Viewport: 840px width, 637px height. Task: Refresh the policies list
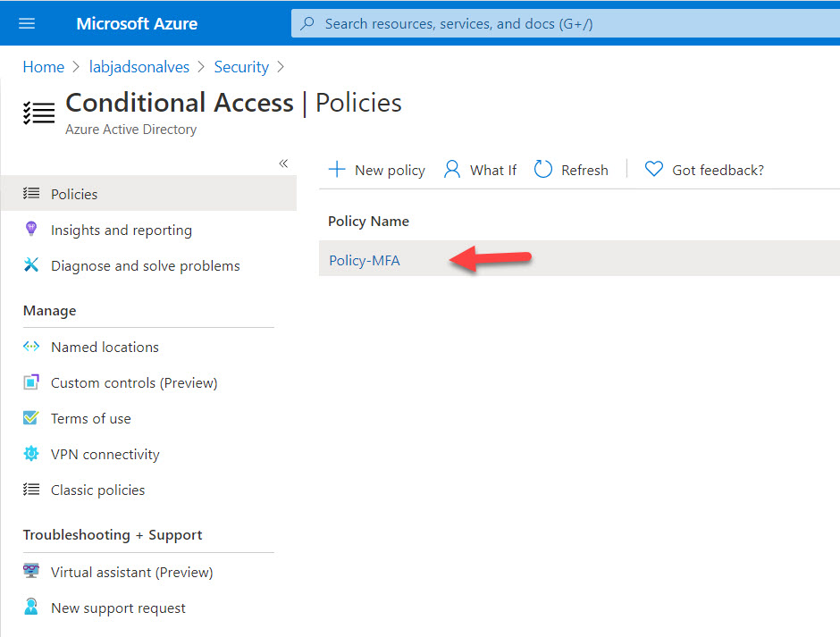(x=572, y=170)
